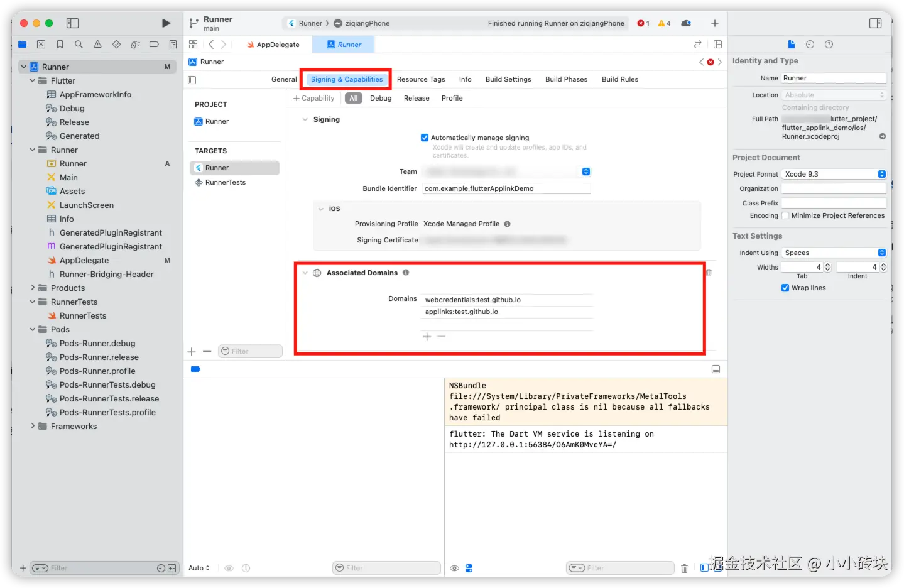The image size is (904, 588).
Task: Collapse the Flutter group
Action: click(x=32, y=80)
